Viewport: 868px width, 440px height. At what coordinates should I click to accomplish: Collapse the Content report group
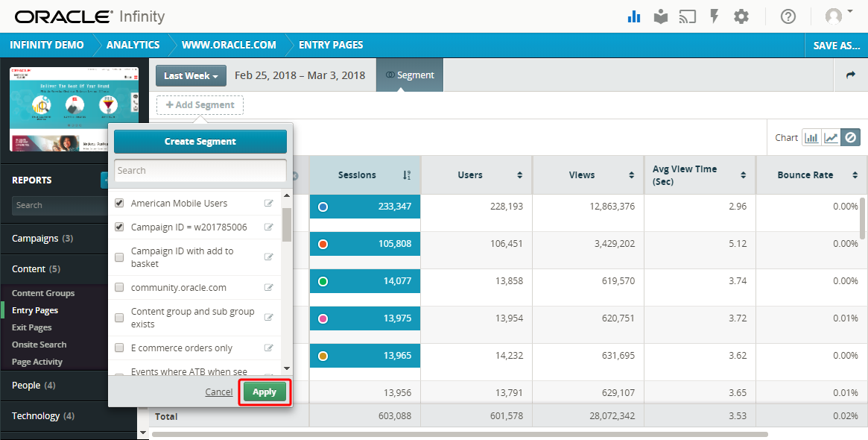pyautogui.click(x=37, y=268)
